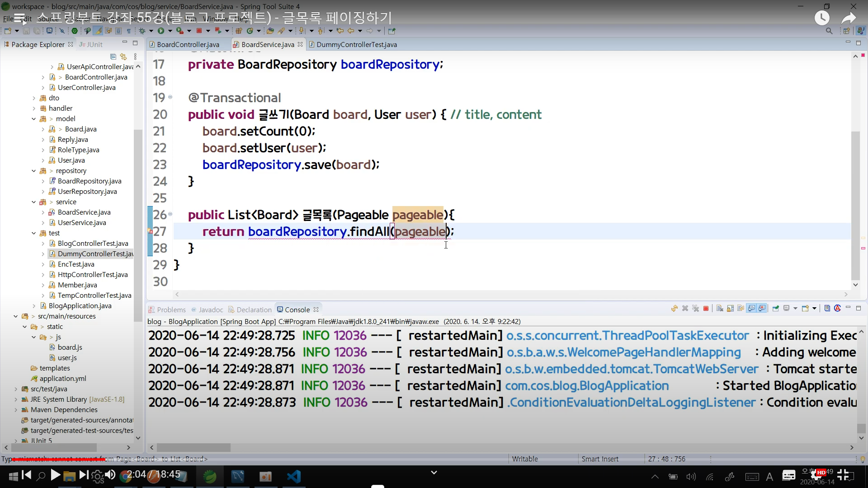Click the New Java Package icon
Viewport: 868px width, 488px height.
click(239, 31)
